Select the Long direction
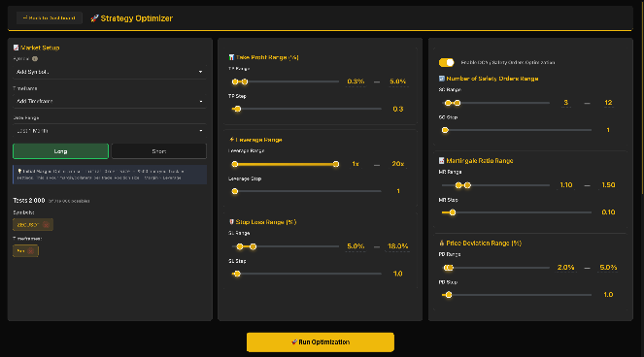 [x=61, y=151]
